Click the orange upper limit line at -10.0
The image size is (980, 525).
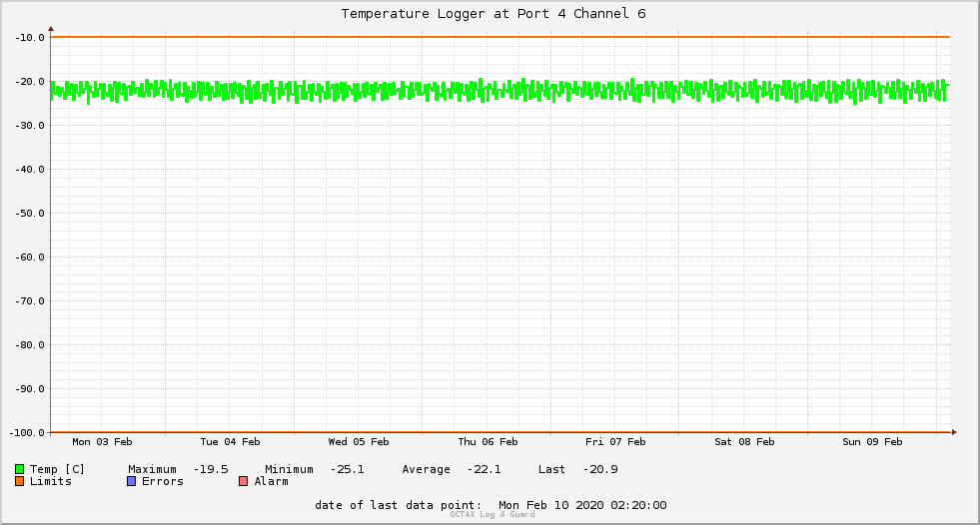tap(500, 37)
